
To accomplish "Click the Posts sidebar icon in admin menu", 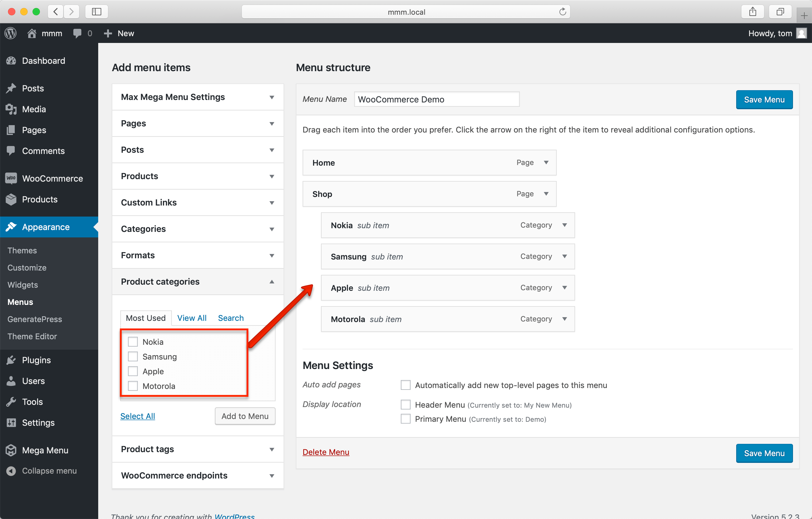I will tap(11, 88).
